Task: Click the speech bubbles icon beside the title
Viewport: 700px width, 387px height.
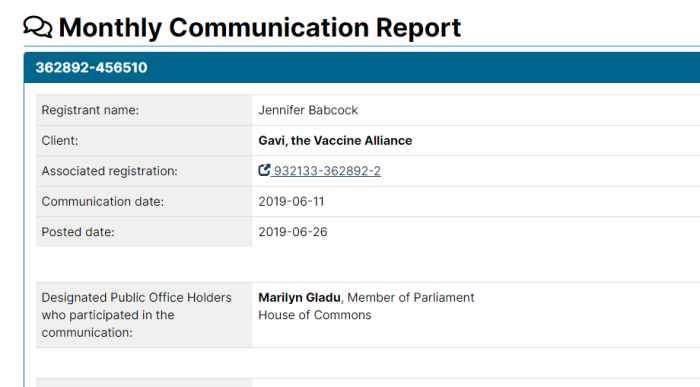Action: pos(38,27)
